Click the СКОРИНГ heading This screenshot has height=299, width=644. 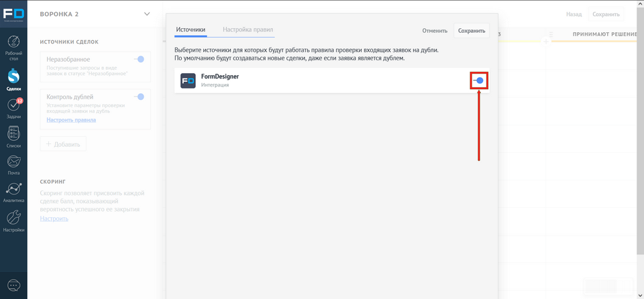[53, 182]
